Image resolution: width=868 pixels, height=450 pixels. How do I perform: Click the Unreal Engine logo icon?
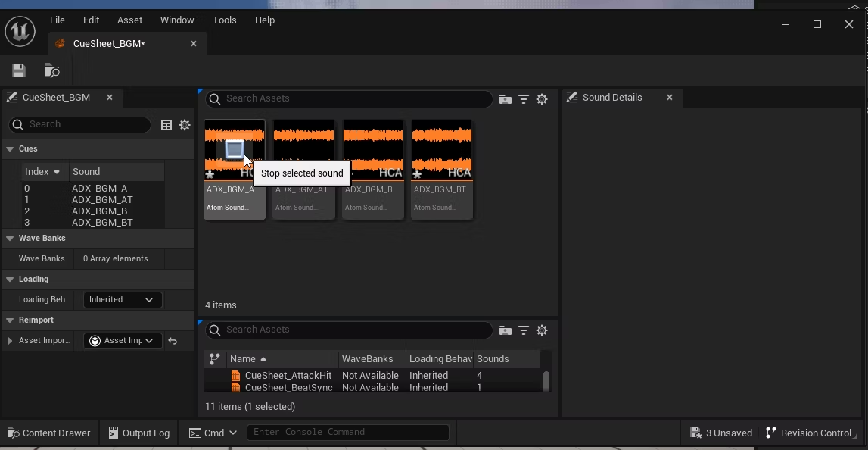pos(20,31)
